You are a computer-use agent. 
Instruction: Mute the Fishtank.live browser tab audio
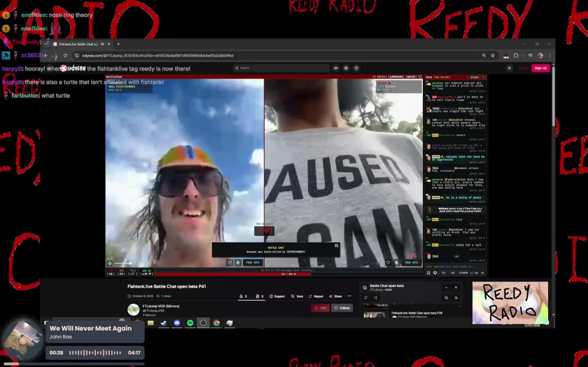point(102,44)
